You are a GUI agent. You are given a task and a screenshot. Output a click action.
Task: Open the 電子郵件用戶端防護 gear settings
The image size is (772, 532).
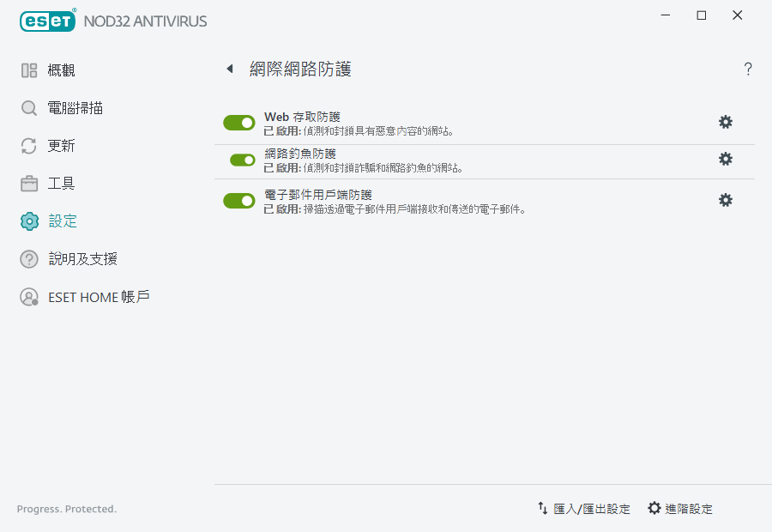[x=726, y=199]
